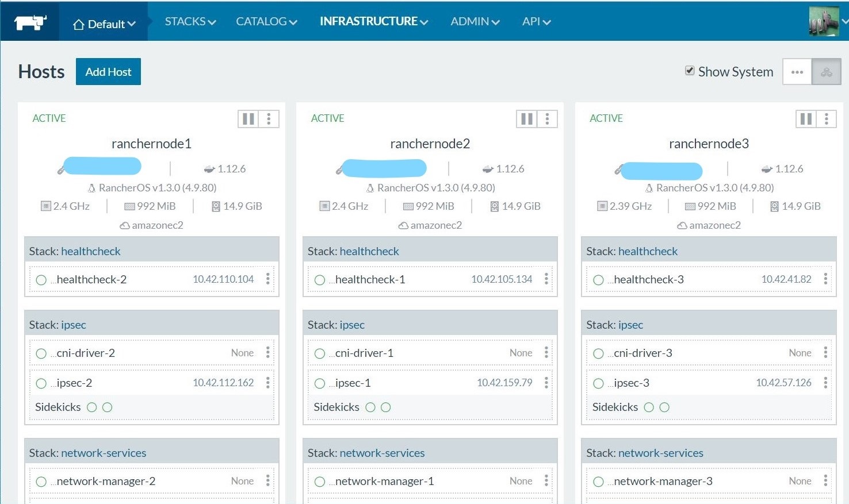Open the ranchernode1 host name link
The image size is (849, 504).
click(x=151, y=144)
